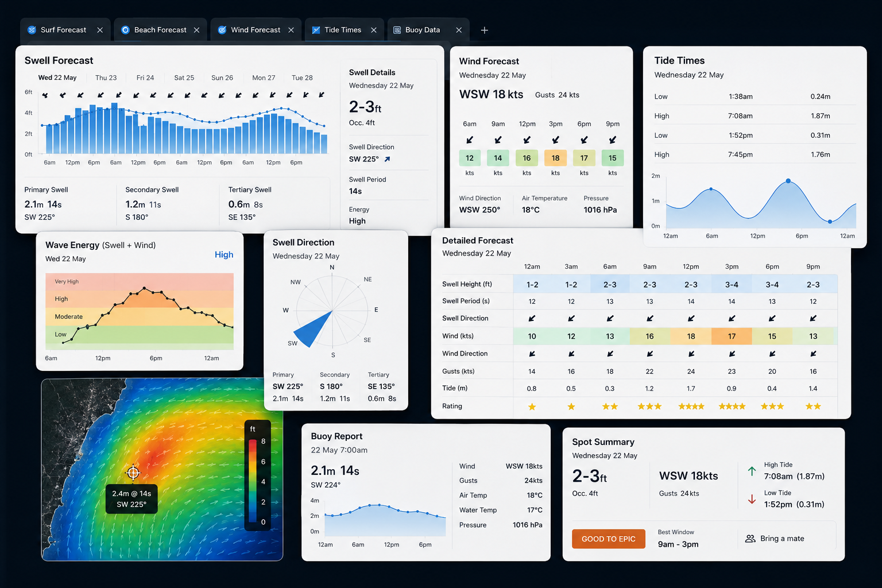This screenshot has height=588, width=882.
Task: Click the 6am wind direction arrow
Action: pos(470,140)
